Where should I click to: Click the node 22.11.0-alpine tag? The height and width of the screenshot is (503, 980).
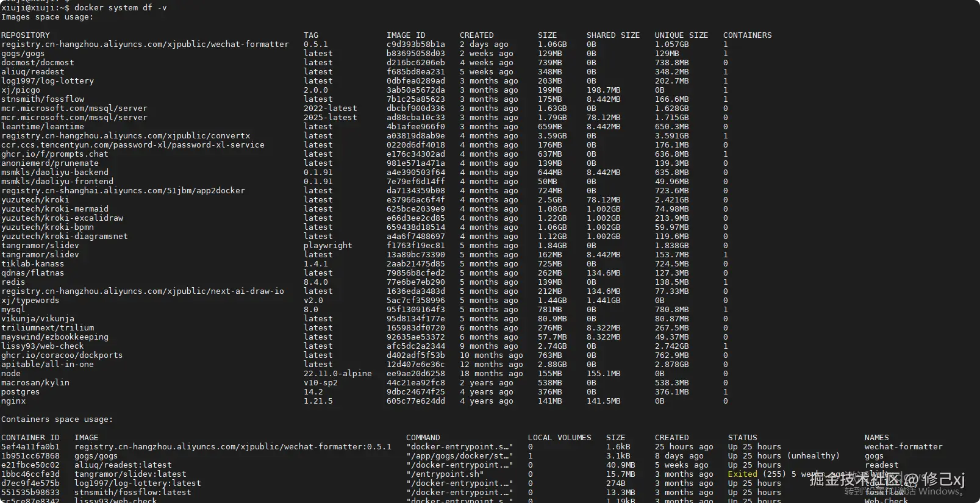[337, 374]
